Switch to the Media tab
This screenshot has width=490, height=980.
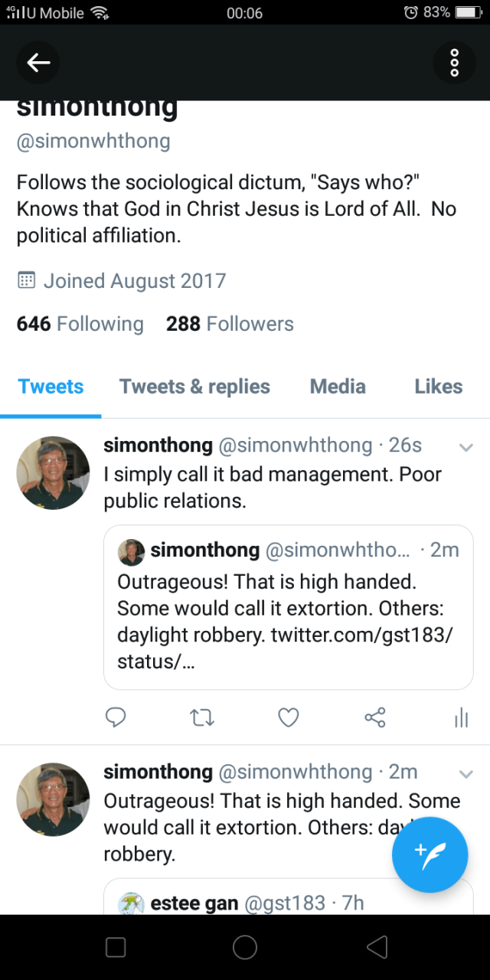(x=338, y=387)
